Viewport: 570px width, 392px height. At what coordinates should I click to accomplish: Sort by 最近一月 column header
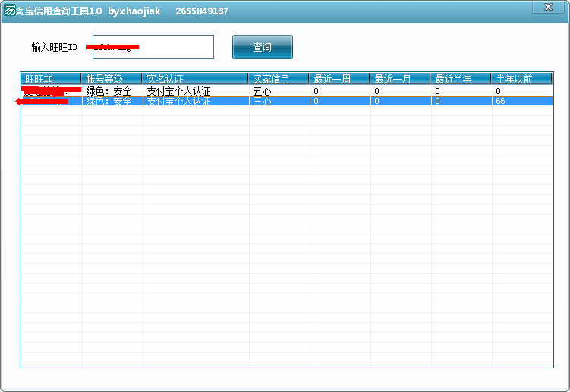coord(400,78)
